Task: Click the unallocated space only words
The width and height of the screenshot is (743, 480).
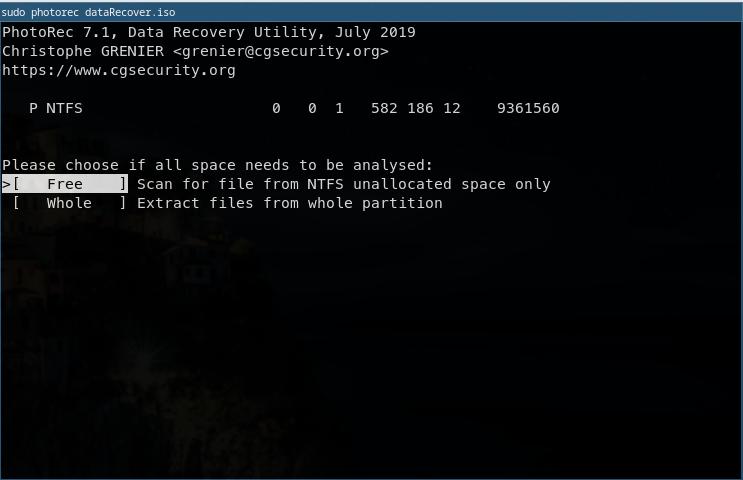Action: point(452,184)
